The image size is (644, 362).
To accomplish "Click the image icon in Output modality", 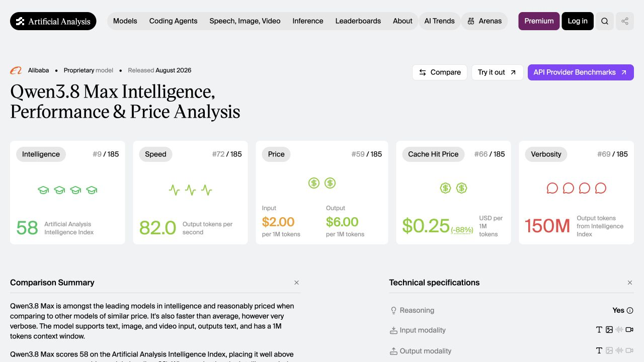I will point(609,350).
